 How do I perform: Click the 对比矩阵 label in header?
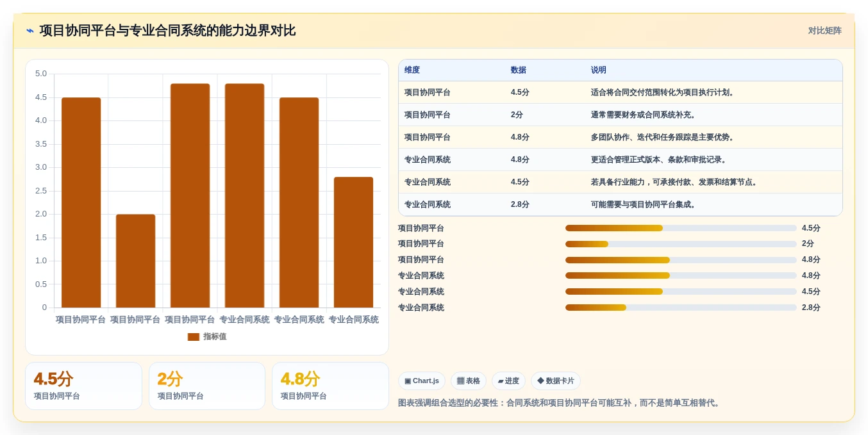pos(824,31)
